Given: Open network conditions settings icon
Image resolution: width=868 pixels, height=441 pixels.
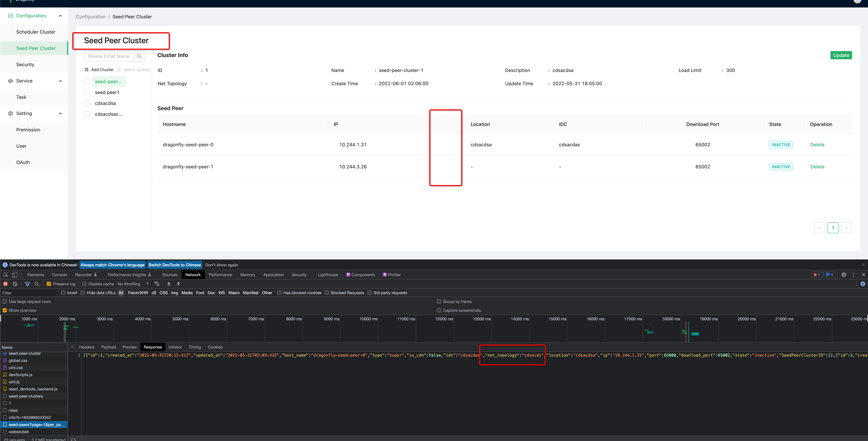Looking at the screenshot, I should pos(157,284).
